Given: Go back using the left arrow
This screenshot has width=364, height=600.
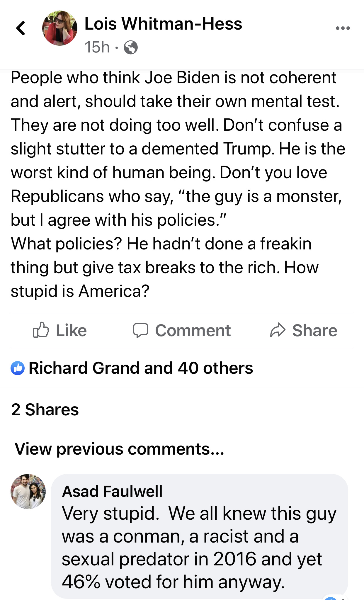Looking at the screenshot, I should 21,28.
